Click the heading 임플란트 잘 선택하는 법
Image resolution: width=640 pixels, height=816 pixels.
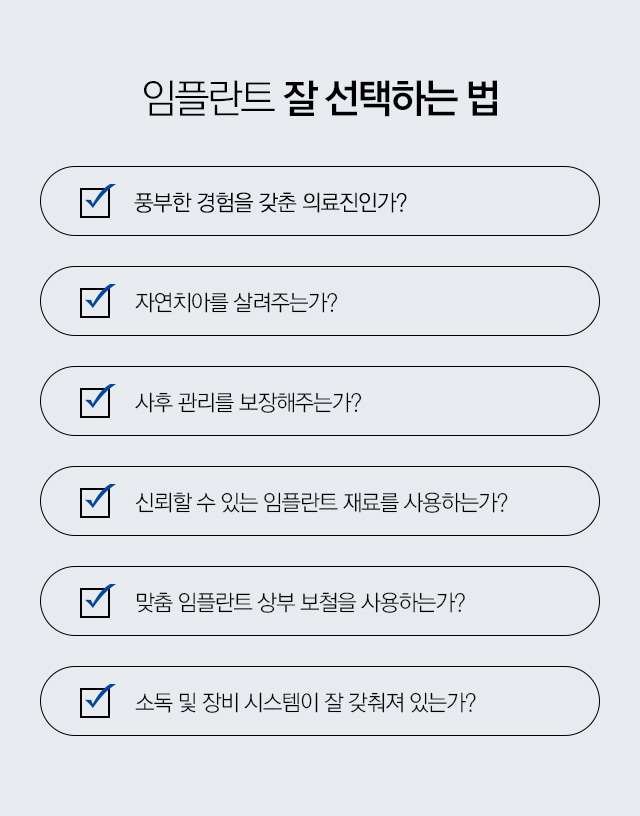[x=321, y=98]
